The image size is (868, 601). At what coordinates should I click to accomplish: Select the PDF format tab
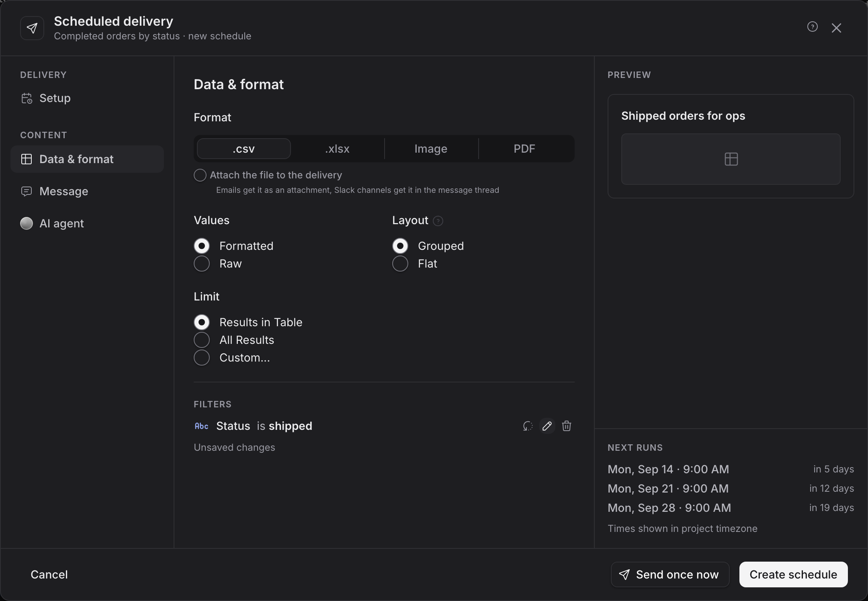524,149
